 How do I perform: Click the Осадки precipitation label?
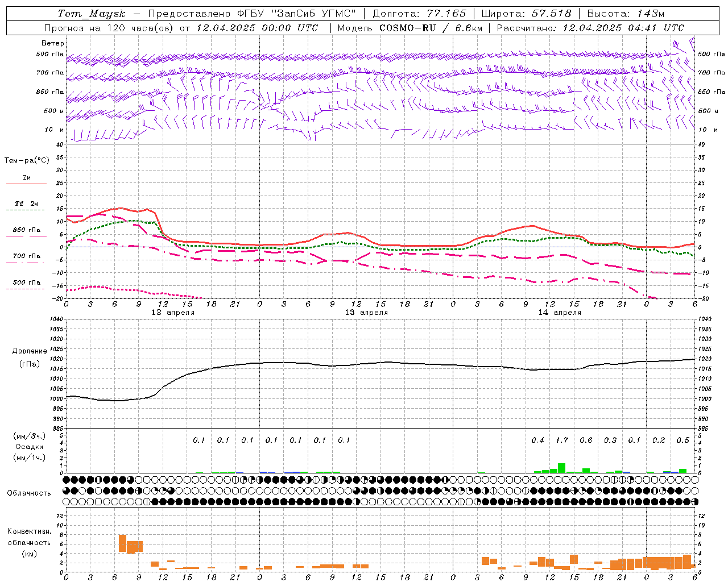29,447
